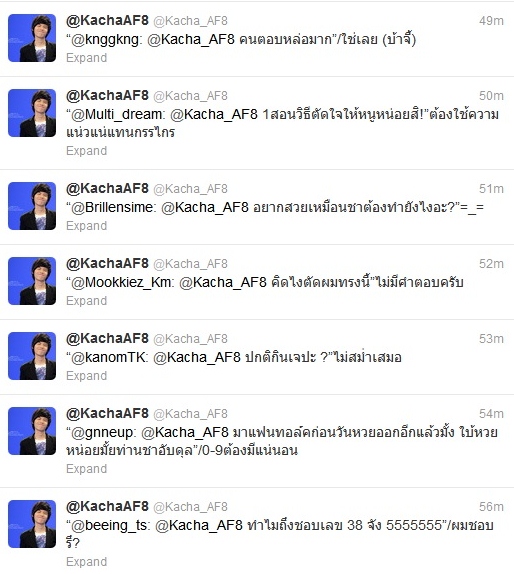The image size is (514, 574).
Task: Open profile picture of the 49m tweet
Action: 32,38
